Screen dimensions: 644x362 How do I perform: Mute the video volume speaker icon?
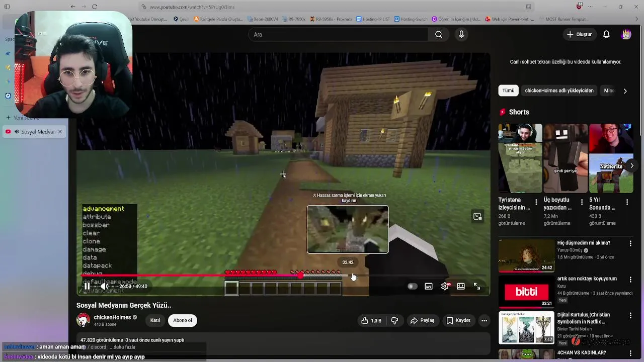[104, 286]
